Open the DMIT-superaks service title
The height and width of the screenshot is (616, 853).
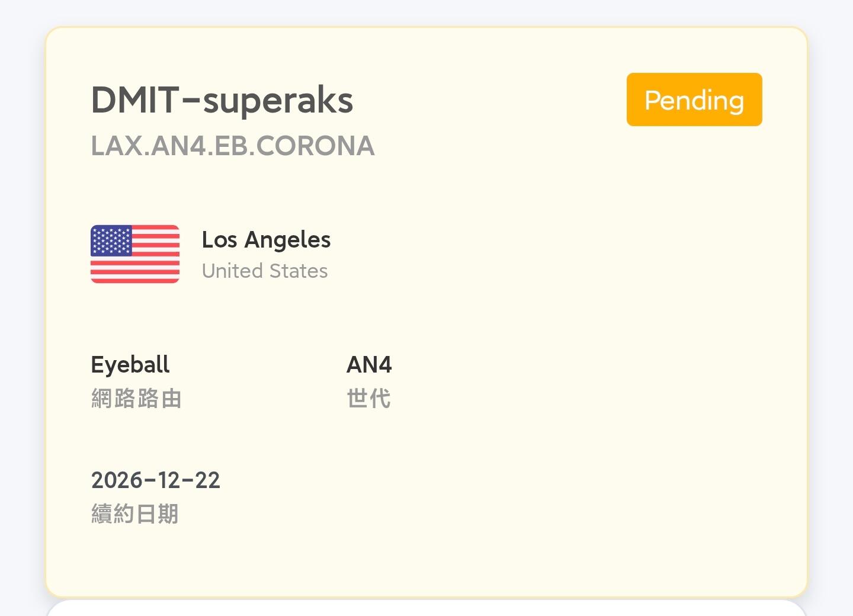pos(222,100)
